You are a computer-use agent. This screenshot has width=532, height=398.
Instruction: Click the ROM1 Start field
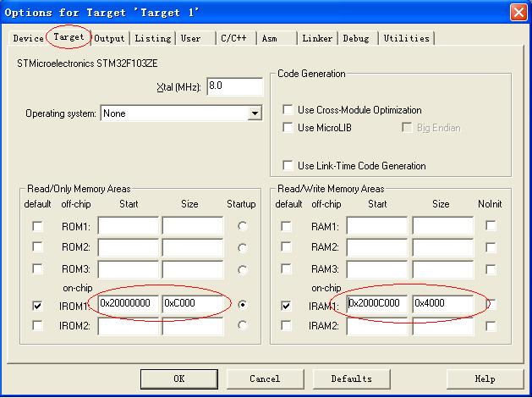point(129,225)
